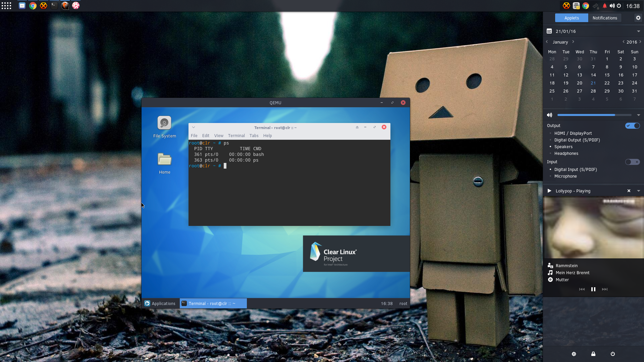Choose Digital Output (S/PDIF)
Viewport: 644px width, 362px height.
(577, 140)
